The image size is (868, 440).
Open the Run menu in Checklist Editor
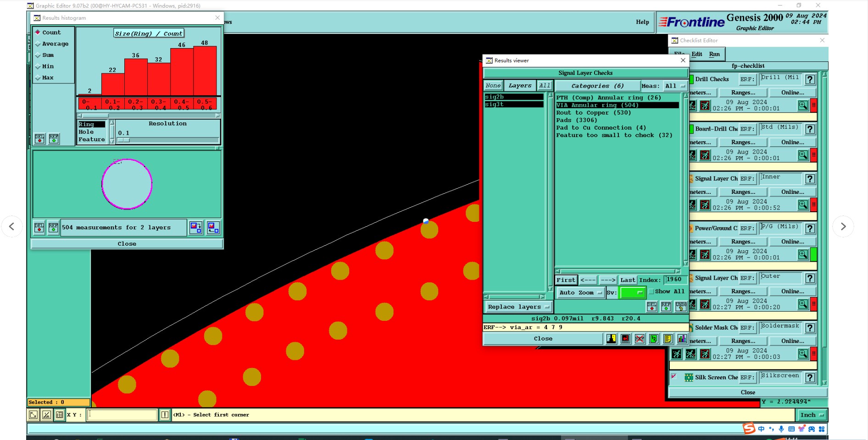coord(714,54)
